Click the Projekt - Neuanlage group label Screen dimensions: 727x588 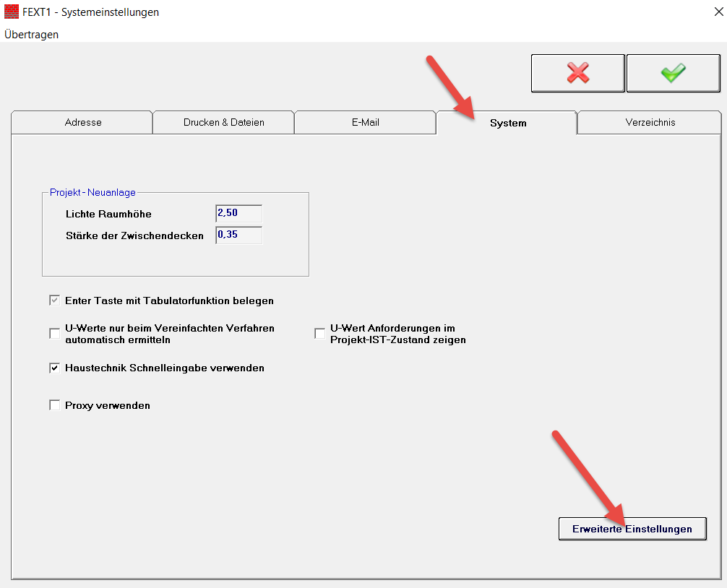click(93, 192)
